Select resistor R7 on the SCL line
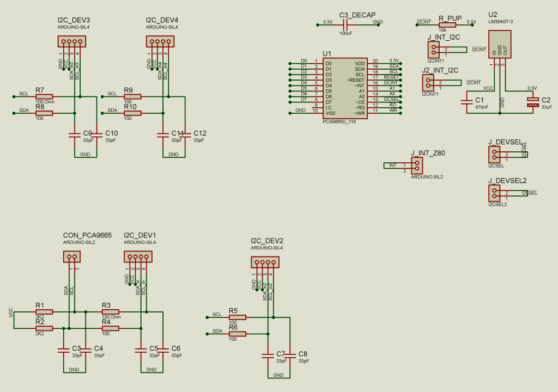 click(44, 96)
